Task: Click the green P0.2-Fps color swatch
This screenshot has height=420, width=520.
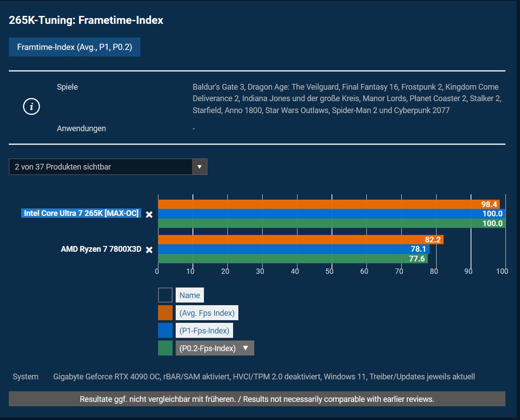Action: click(x=166, y=348)
